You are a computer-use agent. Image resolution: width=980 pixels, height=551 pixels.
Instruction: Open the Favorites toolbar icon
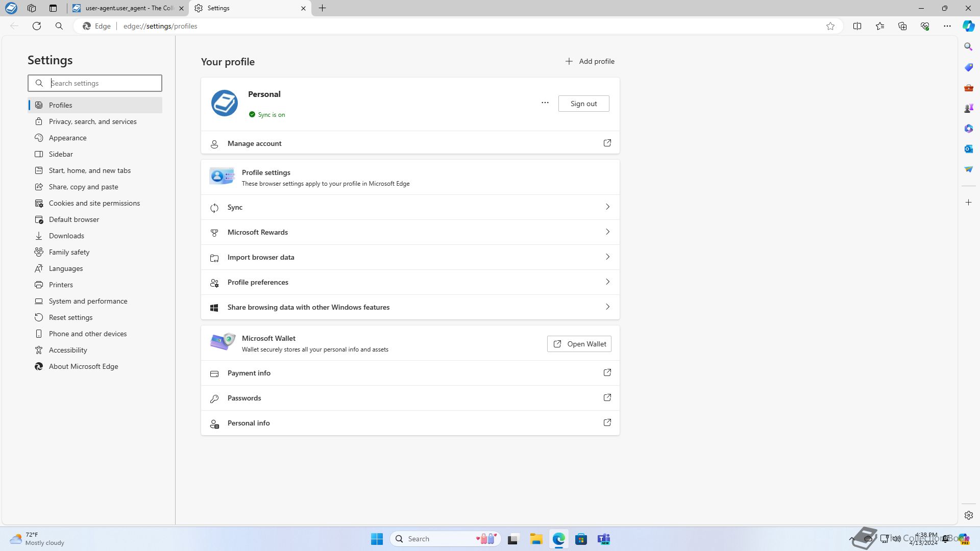[880, 26]
